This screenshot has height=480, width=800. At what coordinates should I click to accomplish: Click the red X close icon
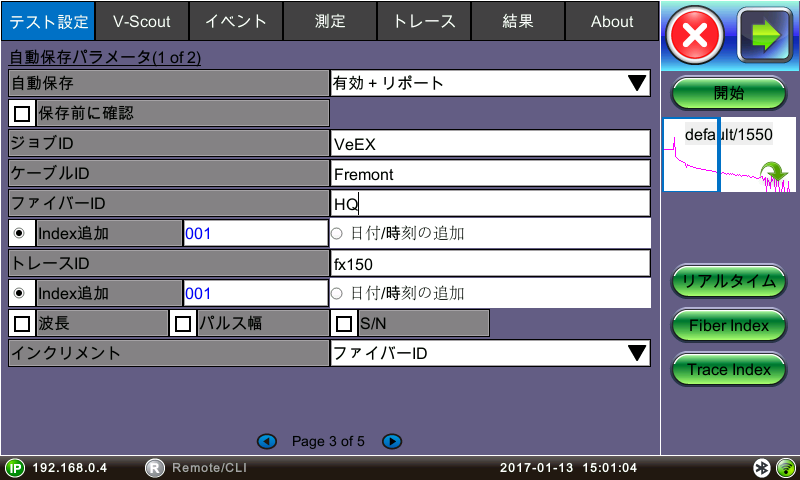point(695,36)
